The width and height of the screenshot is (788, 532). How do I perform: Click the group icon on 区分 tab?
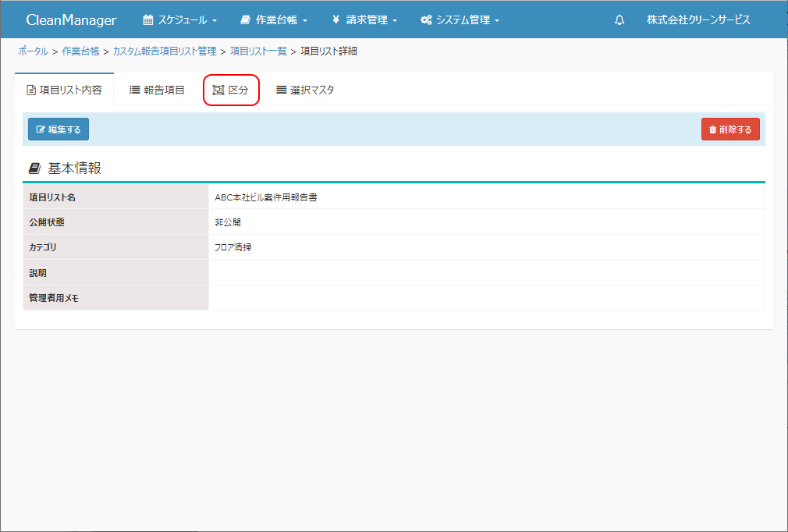click(x=218, y=90)
